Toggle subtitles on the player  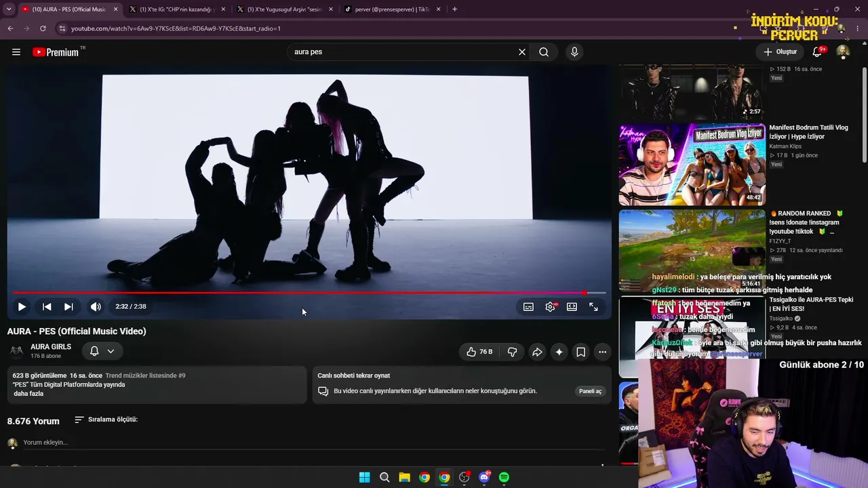click(528, 307)
